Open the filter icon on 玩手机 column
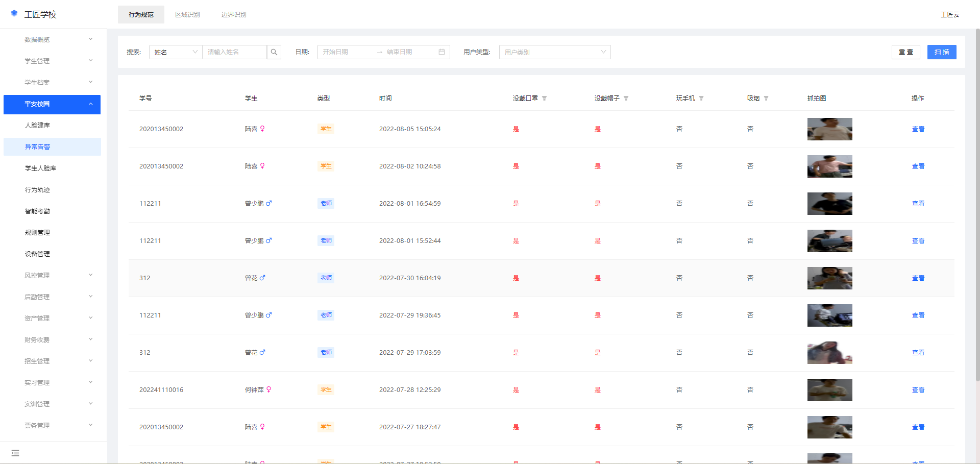 (702, 98)
